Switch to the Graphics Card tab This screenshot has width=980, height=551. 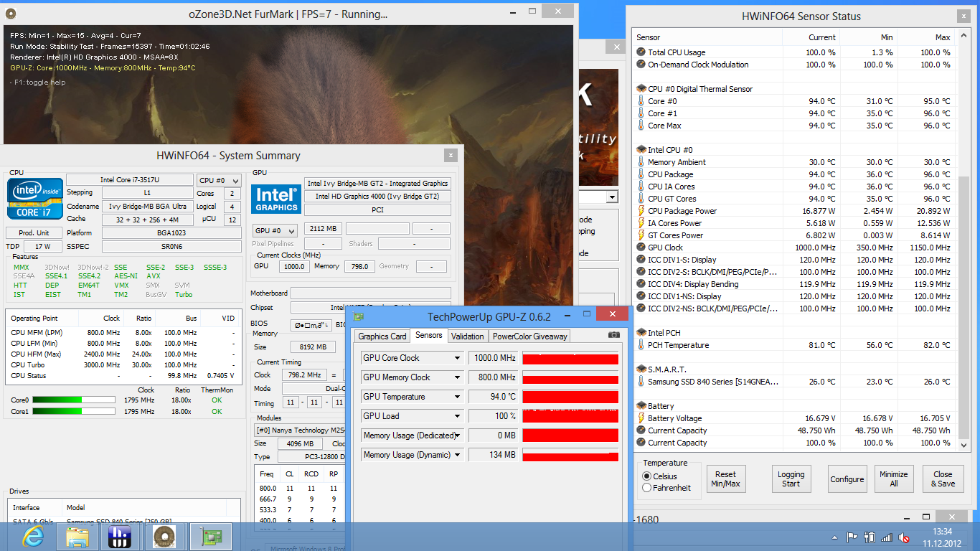coord(382,336)
